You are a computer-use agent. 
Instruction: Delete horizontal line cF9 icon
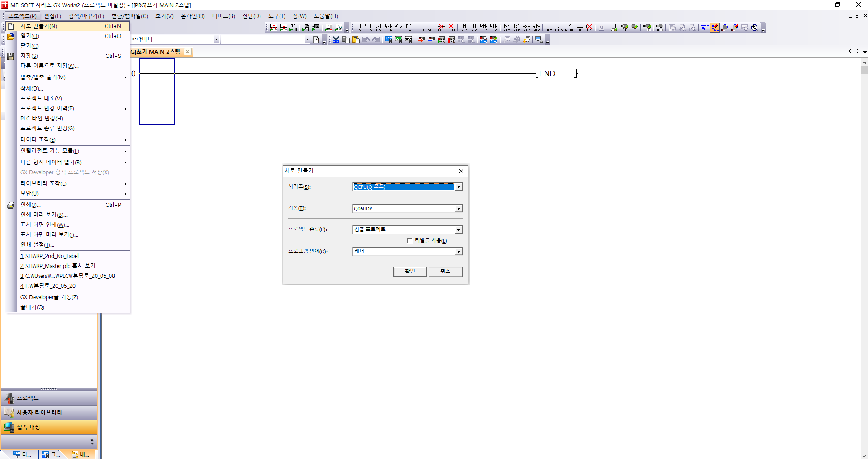pos(441,28)
